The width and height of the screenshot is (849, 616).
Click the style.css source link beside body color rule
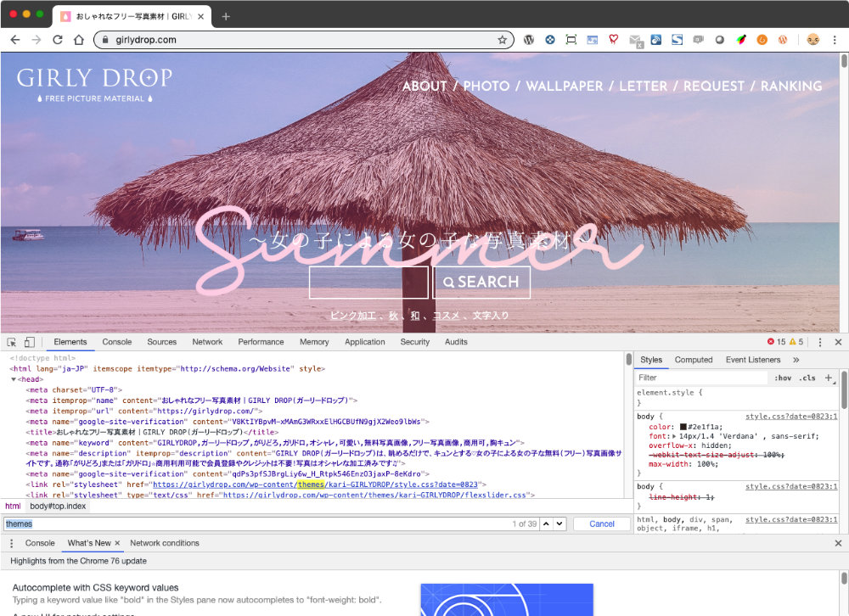(x=791, y=417)
